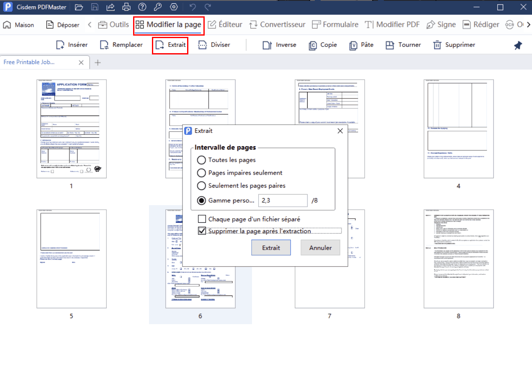Image resolution: width=532 pixels, height=392 pixels.
Task: Click the Pâte paste tool
Action: pyautogui.click(x=361, y=45)
